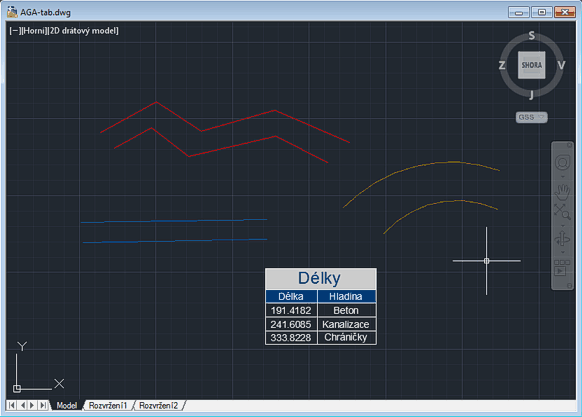582x417 pixels.
Task: Click the AGA-tab.dwg document icon
Action: (12, 12)
